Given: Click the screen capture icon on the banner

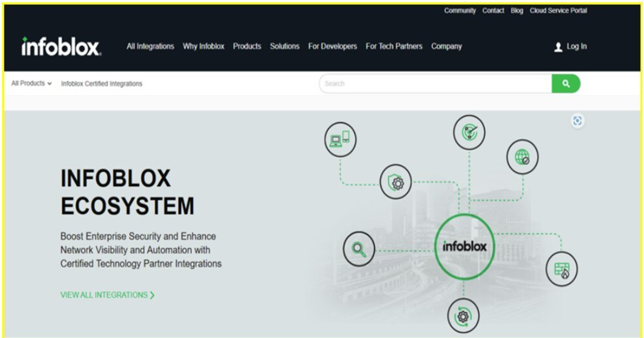Looking at the screenshot, I should [577, 121].
